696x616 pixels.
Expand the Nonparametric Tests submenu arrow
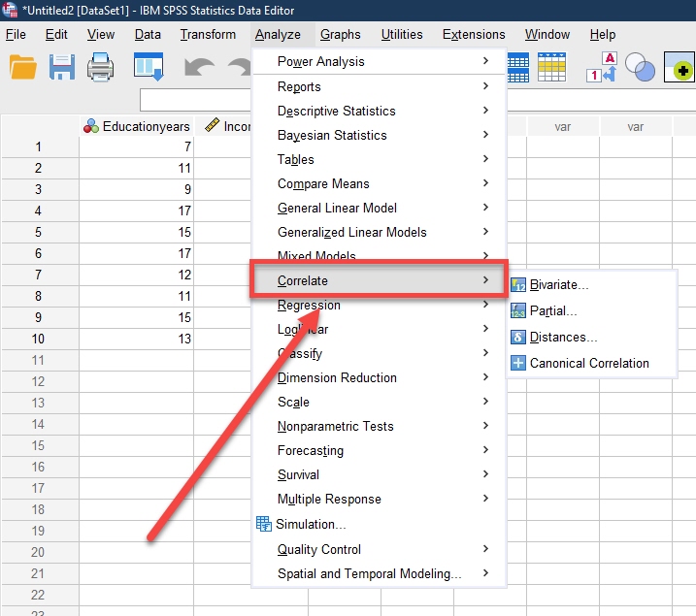click(x=485, y=425)
